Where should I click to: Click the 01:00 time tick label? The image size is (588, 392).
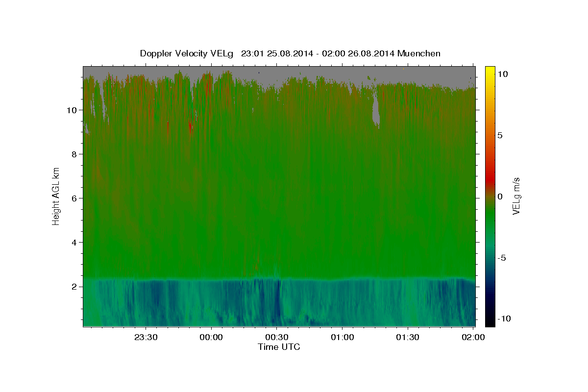point(342,337)
